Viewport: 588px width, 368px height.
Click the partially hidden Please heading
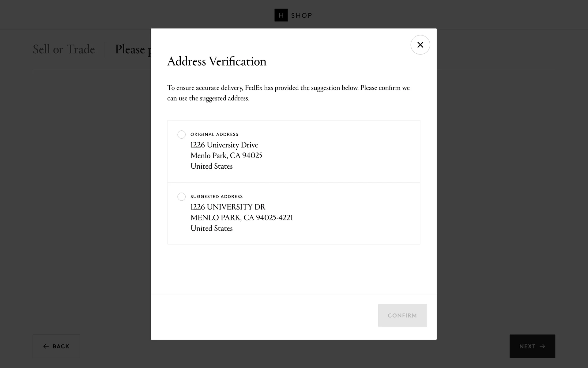[130, 50]
